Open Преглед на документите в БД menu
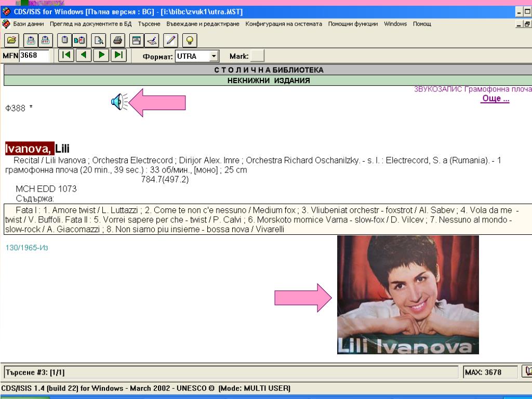Screen dimensions: 532x399 click(x=90, y=24)
